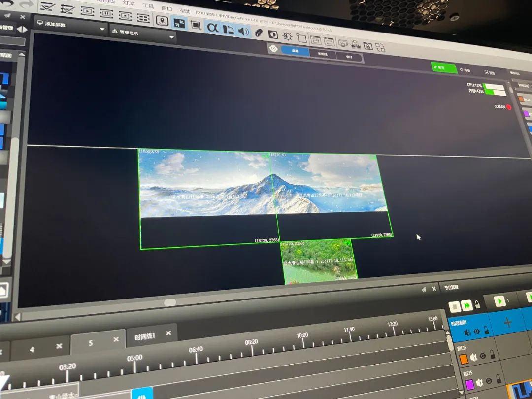
Task: Click the orange color swatch of 窗口6
Action: click(464, 359)
